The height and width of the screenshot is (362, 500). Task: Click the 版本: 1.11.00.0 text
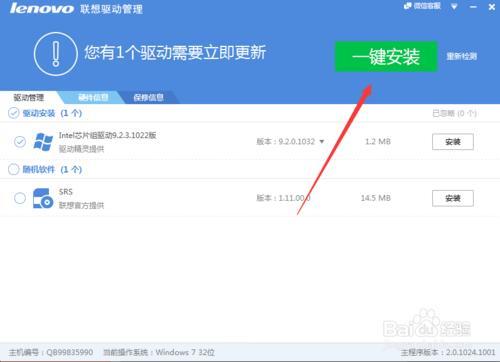(283, 198)
